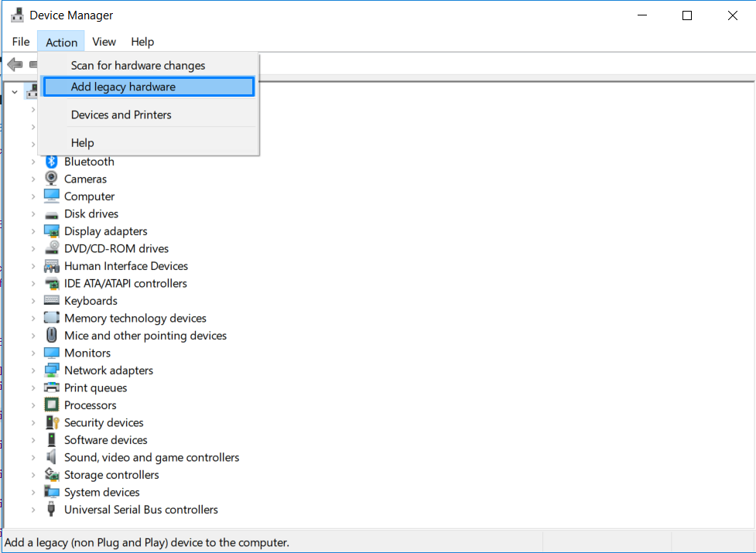Click the mouse icon for pointing devices
756x553 pixels.
(51, 335)
